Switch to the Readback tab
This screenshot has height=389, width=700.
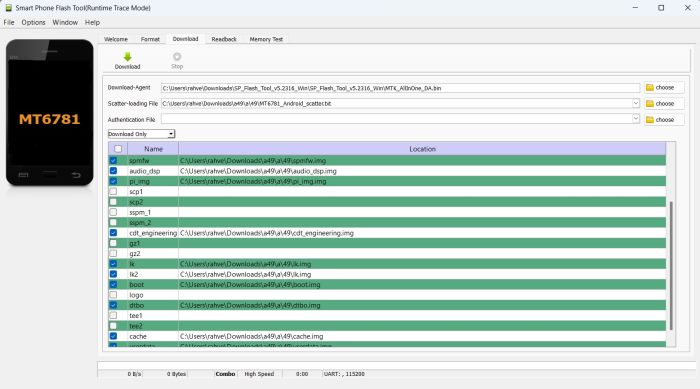224,39
